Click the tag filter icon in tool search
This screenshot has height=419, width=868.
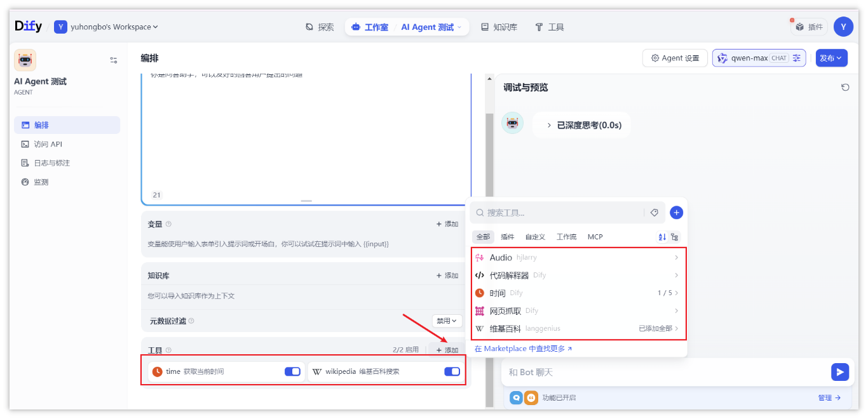(654, 213)
